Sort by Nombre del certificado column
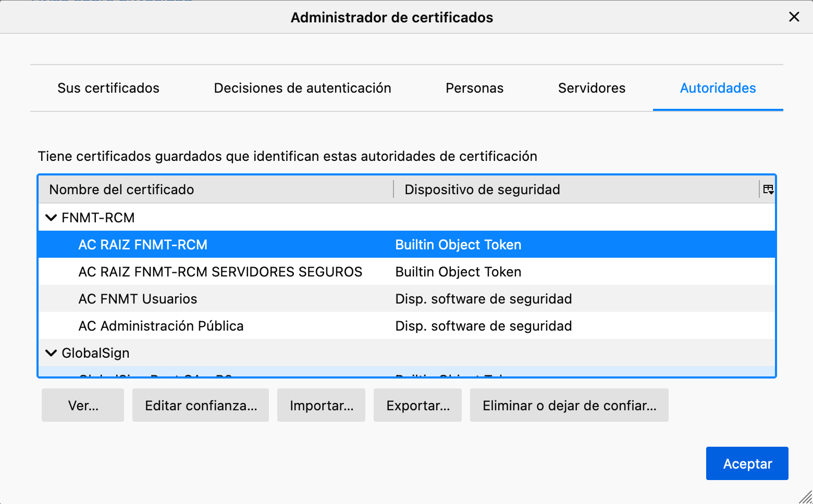 click(x=121, y=190)
